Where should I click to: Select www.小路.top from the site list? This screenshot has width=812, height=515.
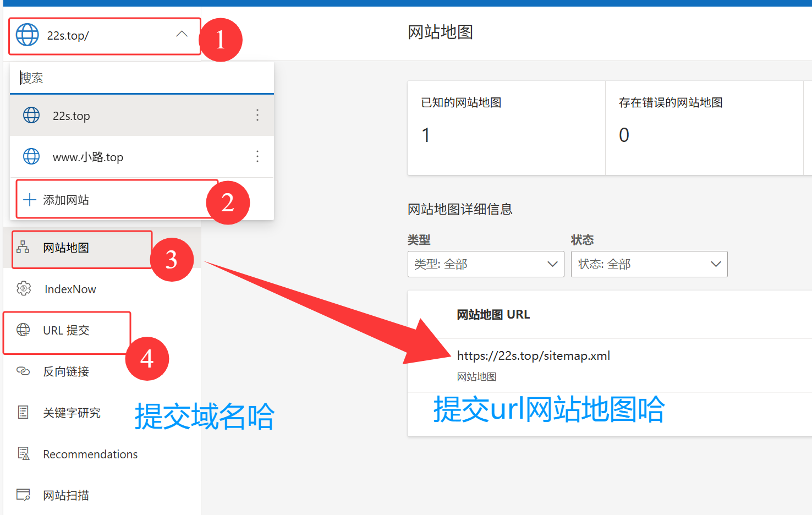point(142,157)
